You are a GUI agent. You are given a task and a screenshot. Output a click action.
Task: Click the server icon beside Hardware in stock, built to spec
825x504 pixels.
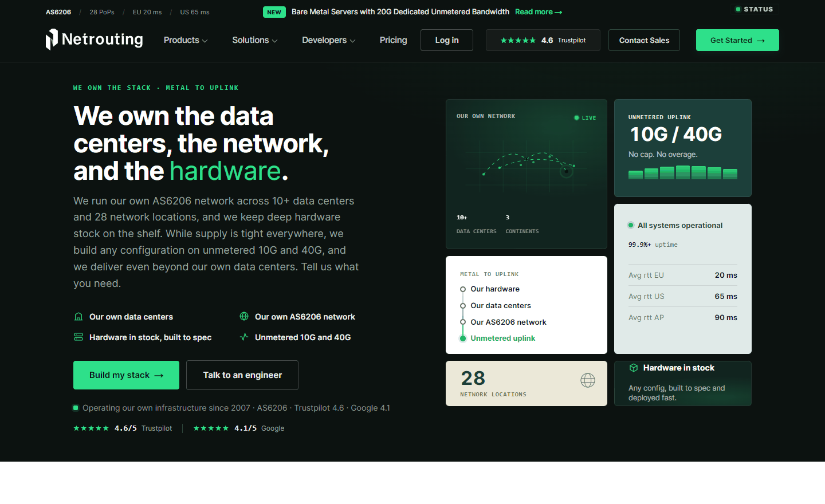click(78, 337)
